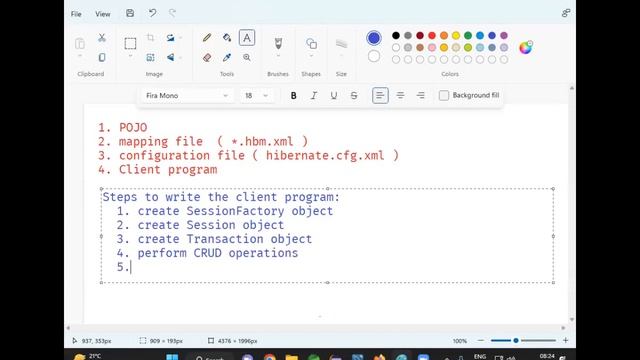Click the '100%' zoom level text
This screenshot has width=640, height=360.
(460, 341)
